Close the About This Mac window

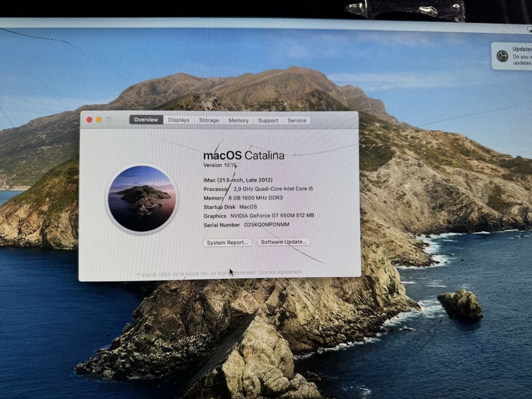[89, 120]
